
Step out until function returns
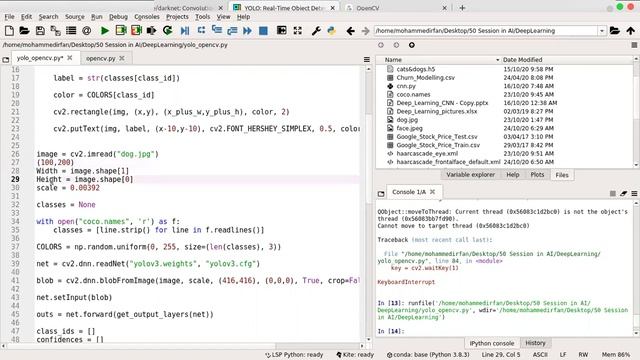click(x=232, y=31)
